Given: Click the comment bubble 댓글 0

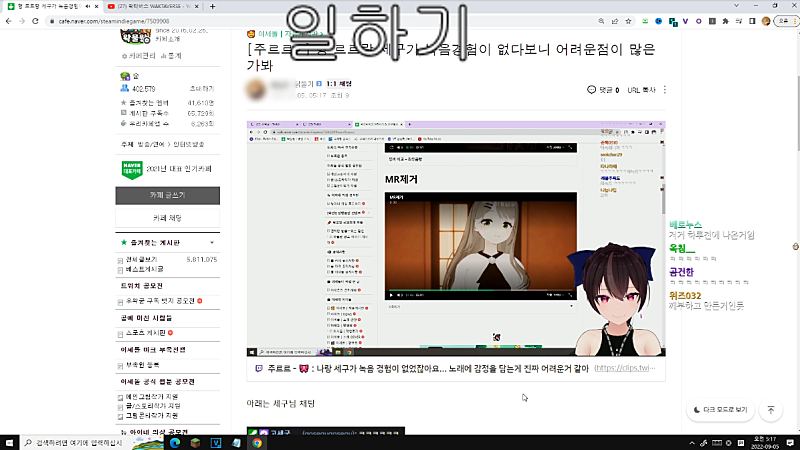Looking at the screenshot, I should (603, 90).
